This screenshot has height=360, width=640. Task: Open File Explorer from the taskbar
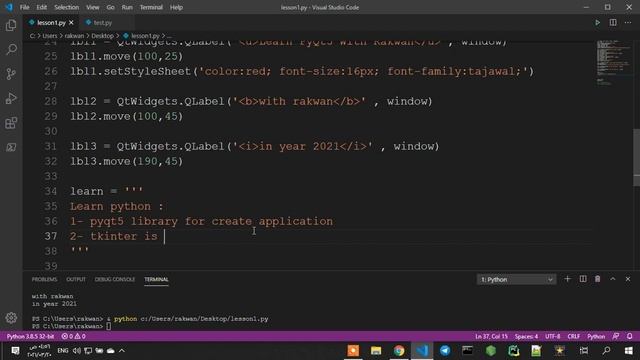click(376, 351)
